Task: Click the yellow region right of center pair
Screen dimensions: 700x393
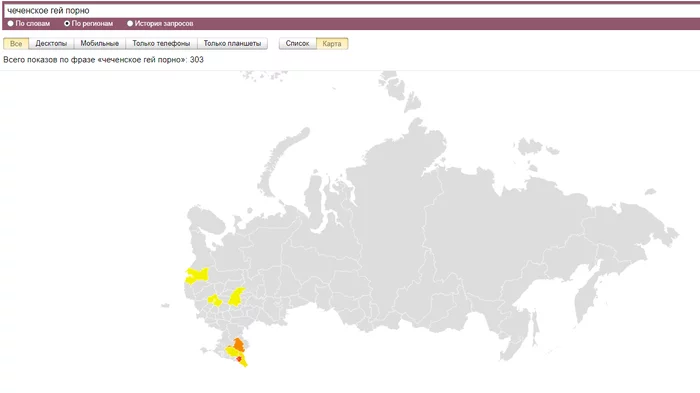Action: coord(236,297)
